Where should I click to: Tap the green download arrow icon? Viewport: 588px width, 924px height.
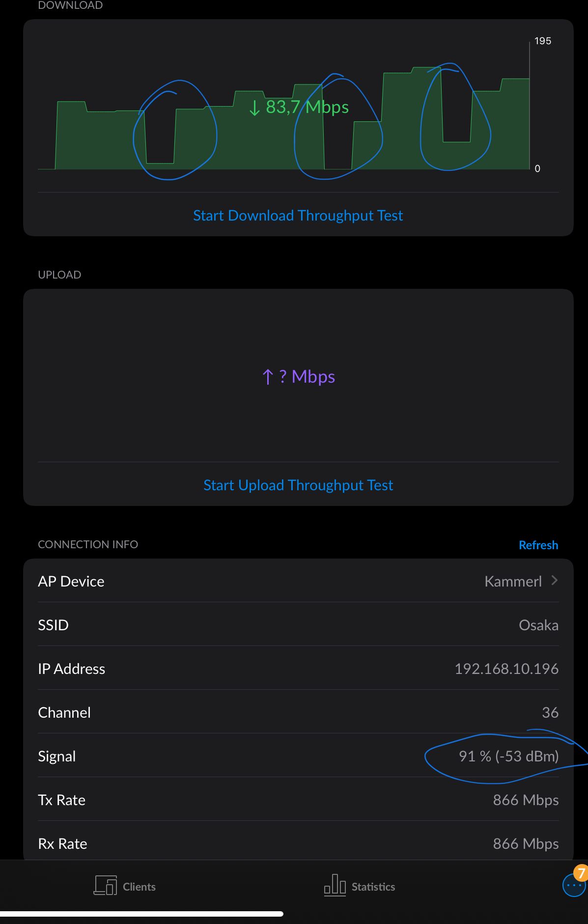pos(254,108)
